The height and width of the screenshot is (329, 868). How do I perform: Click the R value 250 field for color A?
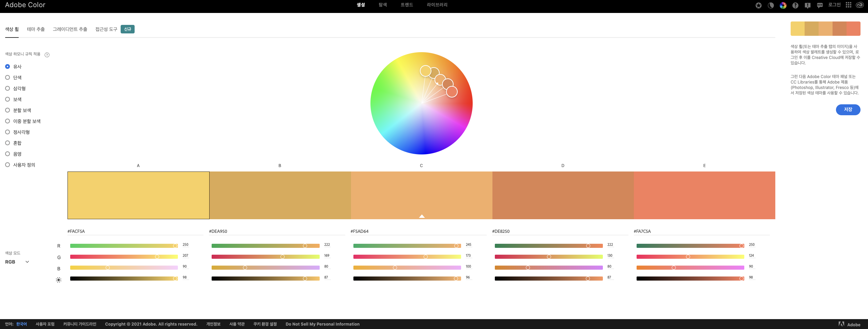[x=186, y=245]
